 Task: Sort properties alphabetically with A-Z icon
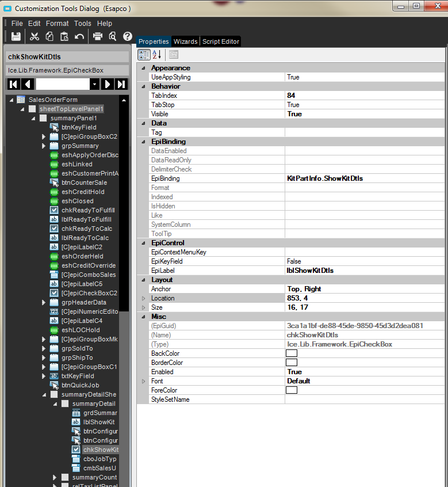(156, 55)
